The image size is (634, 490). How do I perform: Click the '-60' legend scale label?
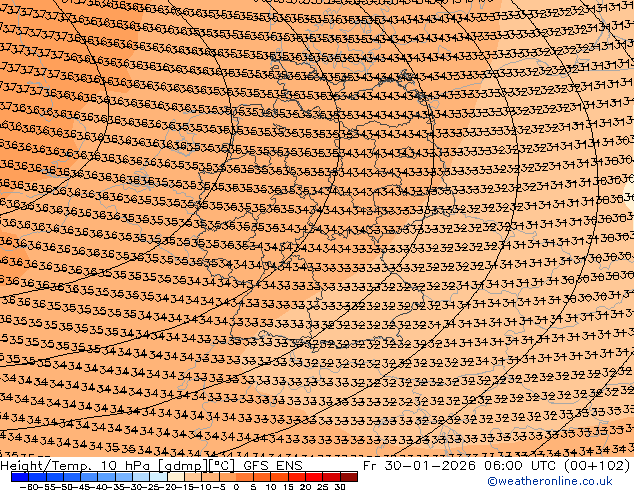point(28,487)
